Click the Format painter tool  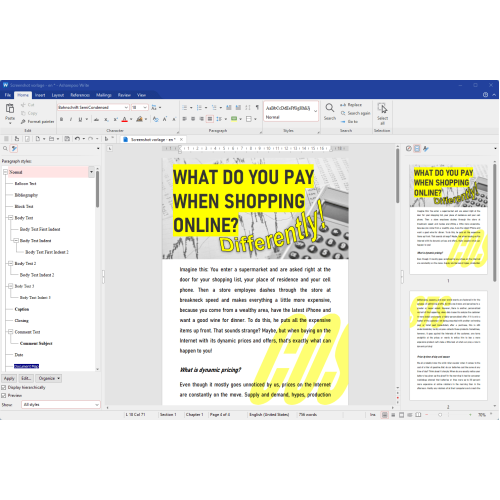[x=37, y=121]
